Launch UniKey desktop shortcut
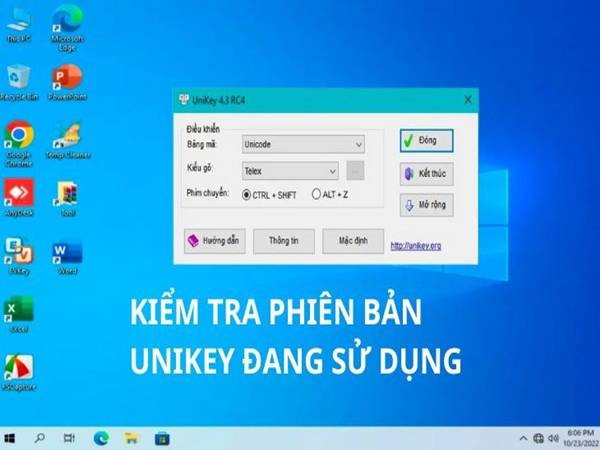This screenshot has width=600, height=450. (x=19, y=256)
